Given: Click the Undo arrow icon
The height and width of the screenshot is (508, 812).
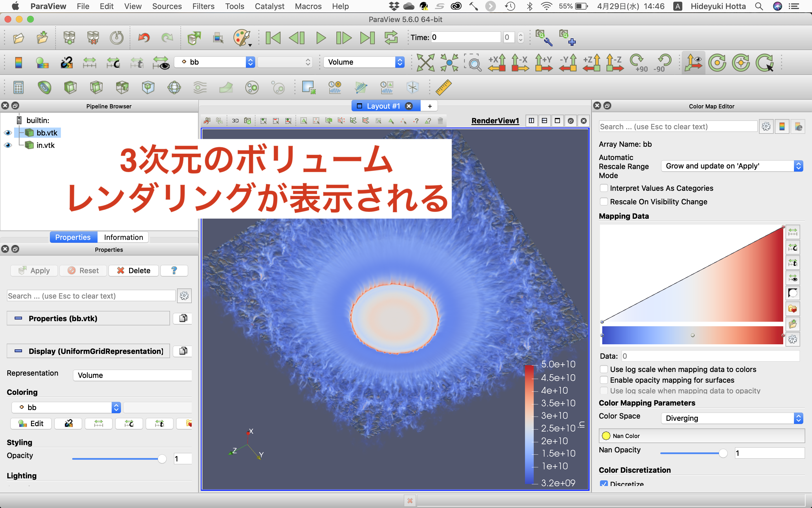Looking at the screenshot, I should coord(144,38).
